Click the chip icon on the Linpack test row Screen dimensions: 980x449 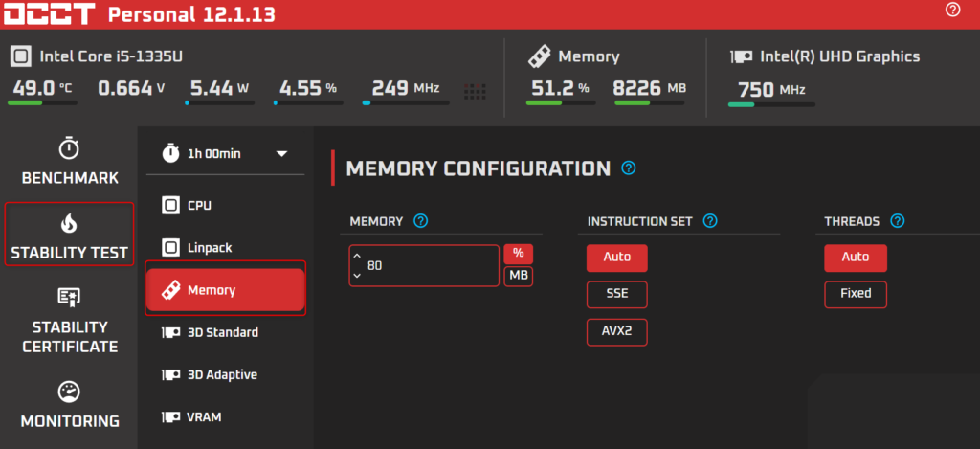[x=170, y=248]
